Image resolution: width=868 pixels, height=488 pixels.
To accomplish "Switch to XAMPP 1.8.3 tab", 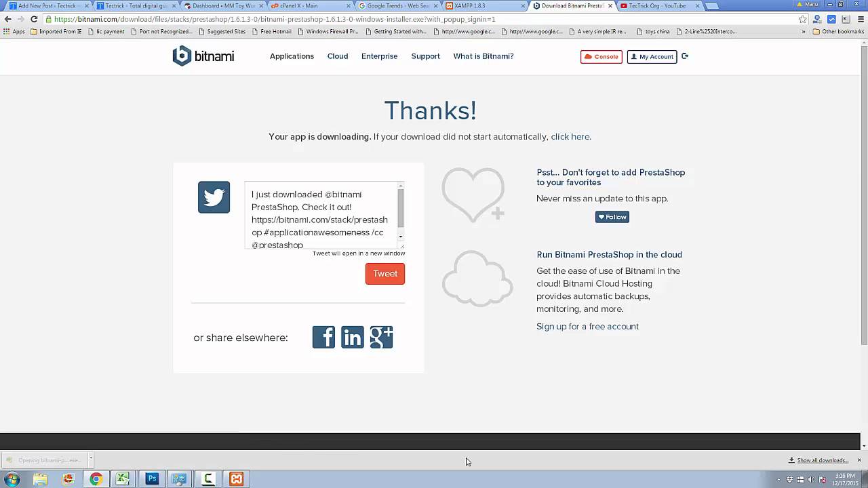I will click(484, 5).
